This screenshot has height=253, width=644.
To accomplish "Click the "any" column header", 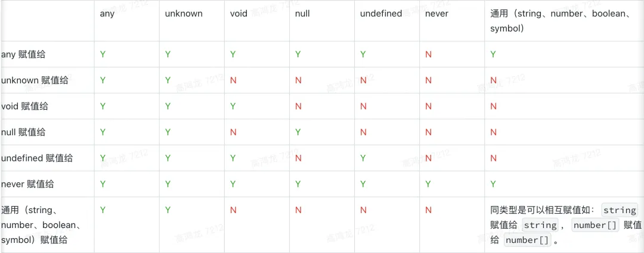I will 107,14.
